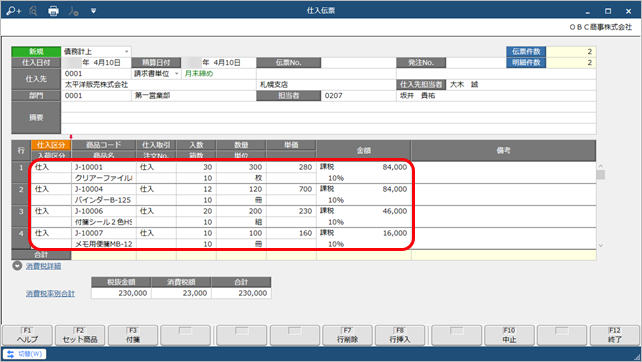Click the クリアーファイル product name cell
The width and height of the screenshot is (642, 362).
point(104,178)
